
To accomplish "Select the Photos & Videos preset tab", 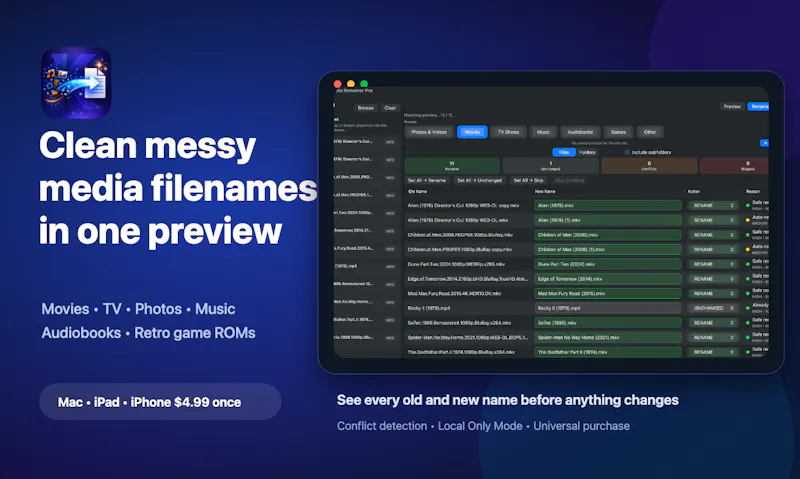I will click(x=429, y=132).
